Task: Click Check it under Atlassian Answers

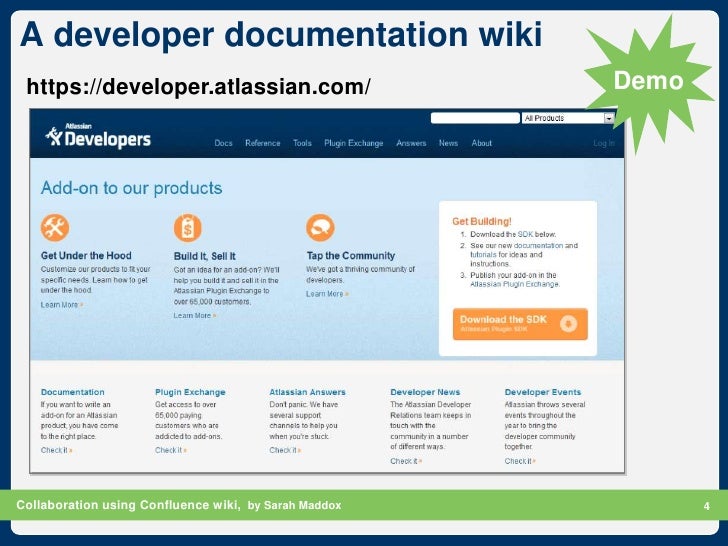Action: 285,450
